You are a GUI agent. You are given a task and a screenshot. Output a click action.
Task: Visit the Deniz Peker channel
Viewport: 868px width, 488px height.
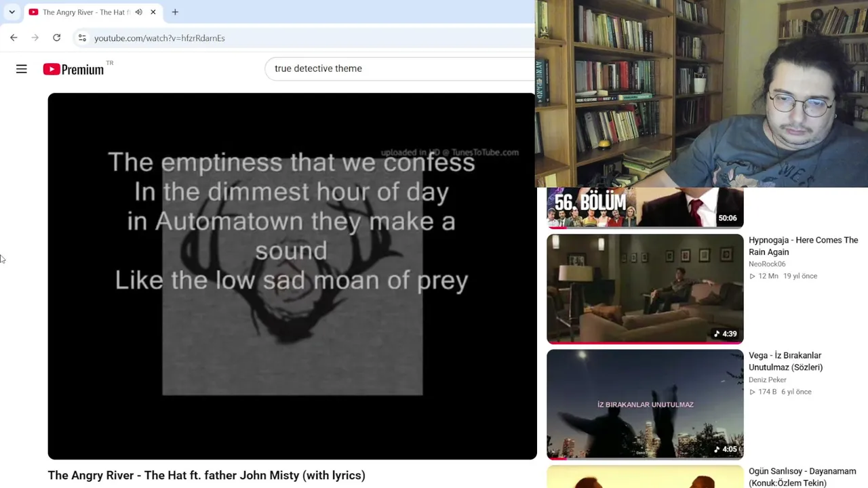click(x=768, y=380)
